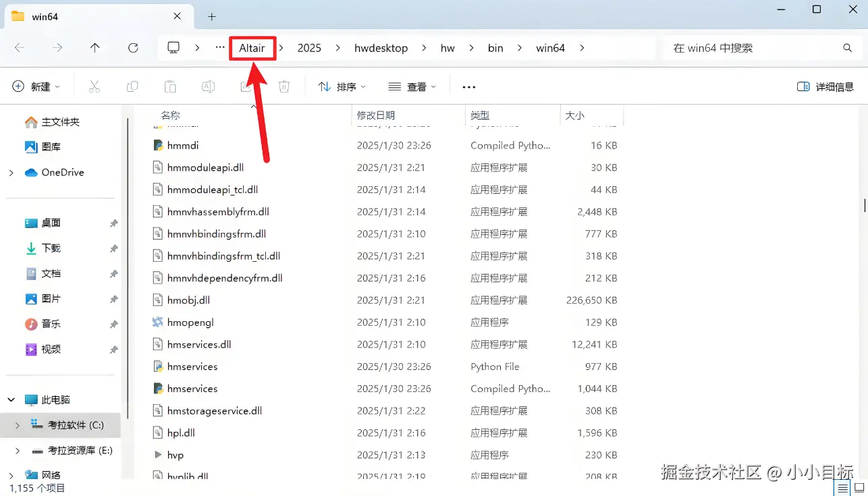Open a new tab with plus button

(212, 16)
